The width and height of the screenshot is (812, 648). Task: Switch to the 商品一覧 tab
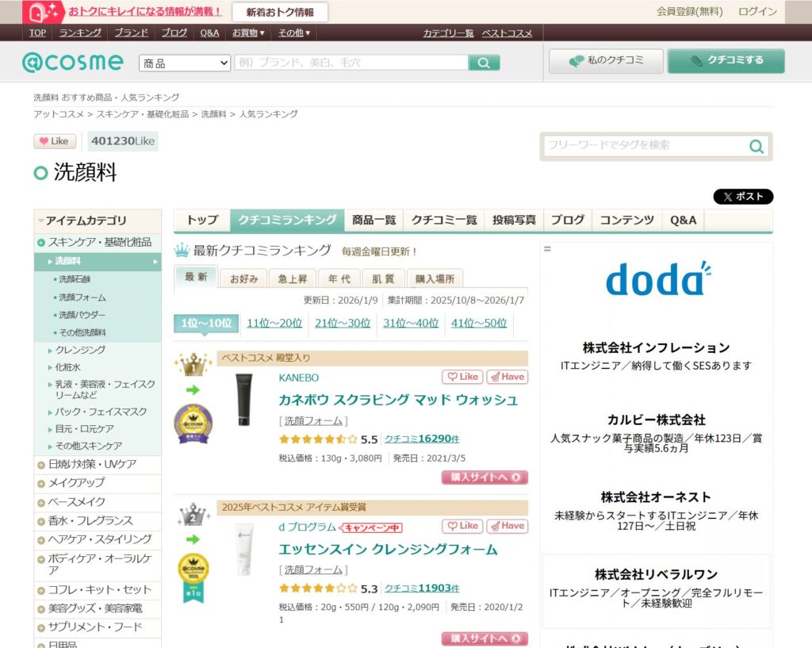(x=373, y=220)
